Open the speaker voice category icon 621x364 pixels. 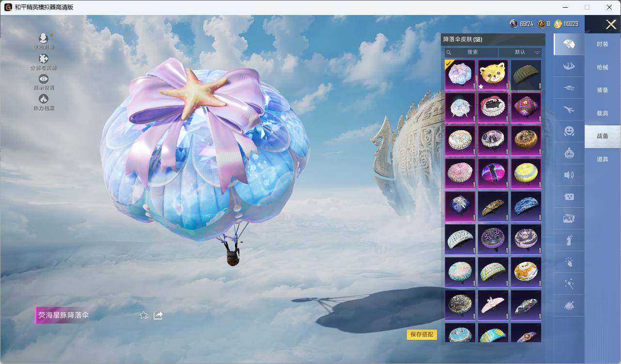(x=569, y=175)
